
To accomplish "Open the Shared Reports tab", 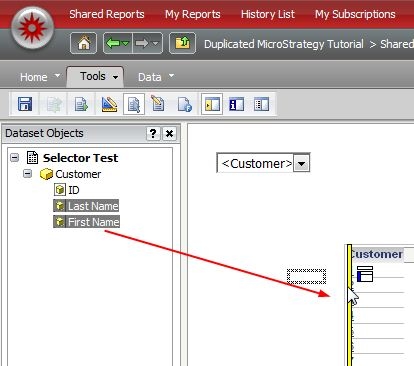I will (x=107, y=14).
